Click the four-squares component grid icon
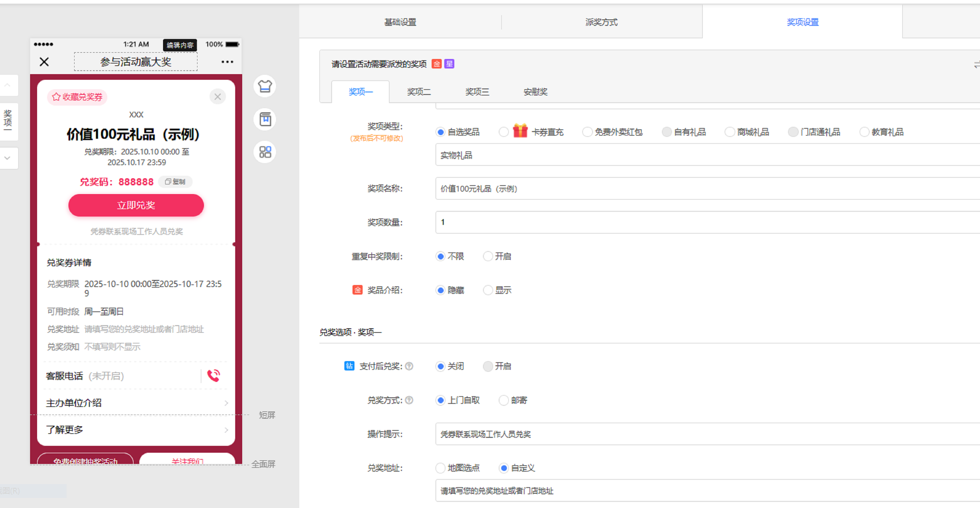Image resolution: width=980 pixels, height=508 pixels. pyautogui.click(x=265, y=152)
